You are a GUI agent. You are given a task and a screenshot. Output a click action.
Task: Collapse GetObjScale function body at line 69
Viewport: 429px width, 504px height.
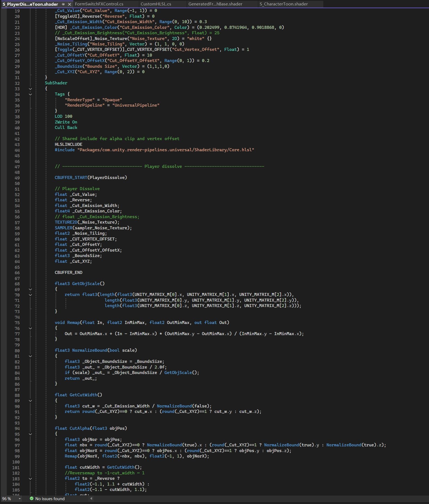click(x=30, y=289)
